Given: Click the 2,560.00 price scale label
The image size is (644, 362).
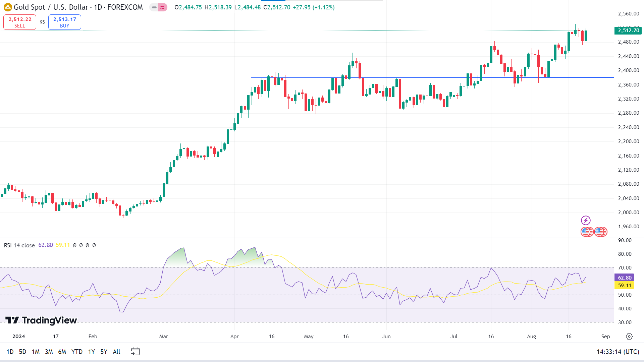Looking at the screenshot, I should 629,14.
